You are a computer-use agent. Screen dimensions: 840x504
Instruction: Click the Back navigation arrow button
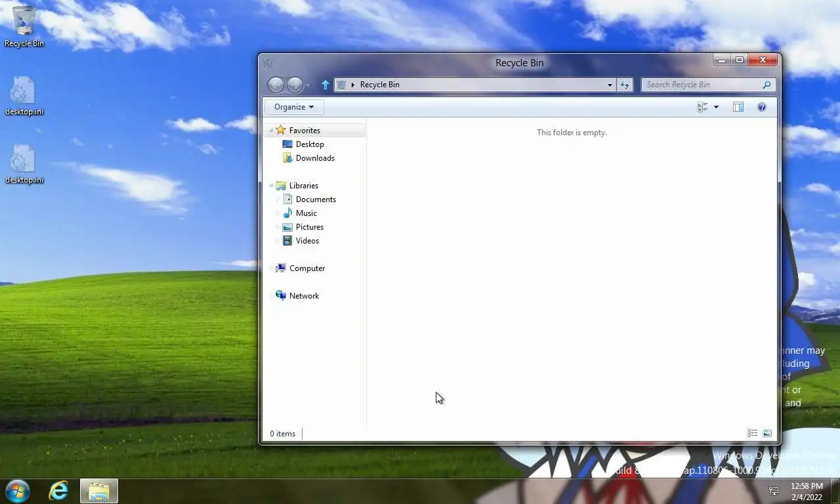(x=276, y=85)
